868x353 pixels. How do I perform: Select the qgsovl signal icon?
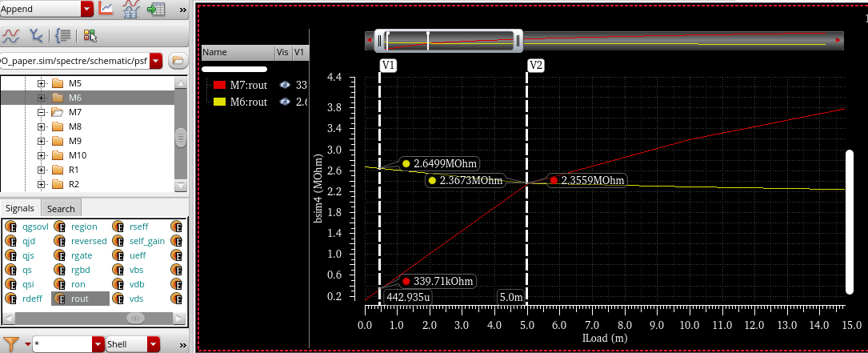(11, 227)
